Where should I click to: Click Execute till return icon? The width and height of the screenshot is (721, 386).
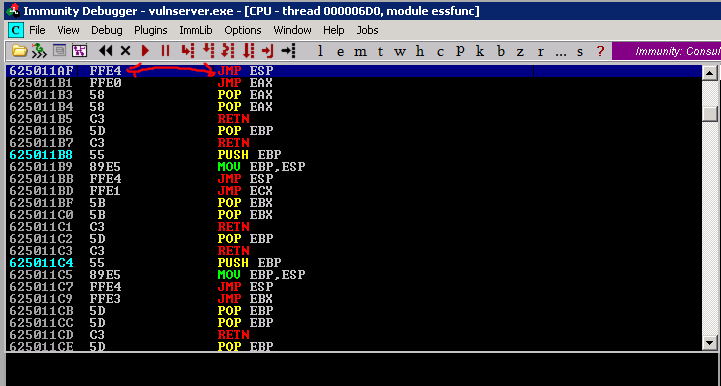268,51
